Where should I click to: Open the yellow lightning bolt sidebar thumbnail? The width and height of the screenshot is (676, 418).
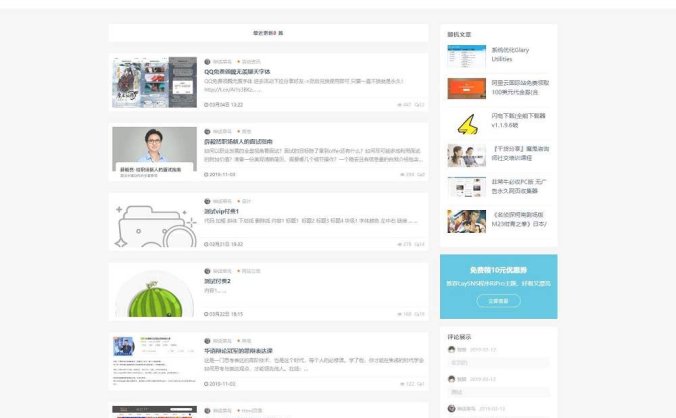tap(466, 123)
